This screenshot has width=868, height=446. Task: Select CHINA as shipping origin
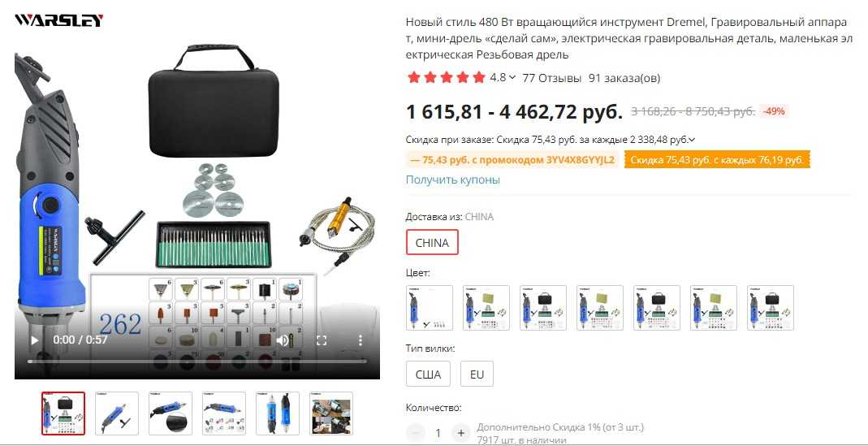[432, 243]
